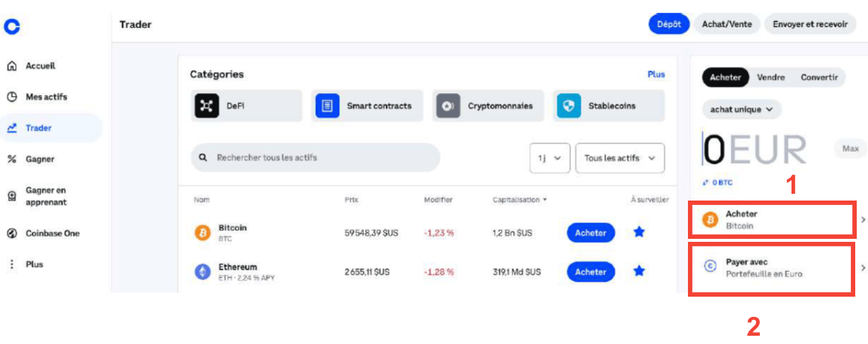Screen dimensions: 868x344
Task: Click the Ethereum coin icon in list
Action: 203,272
